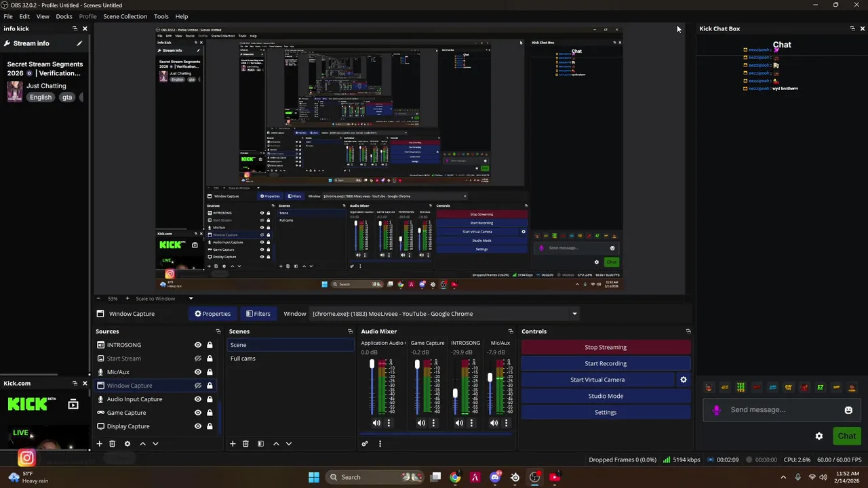
Task: Adjust Mic/Aux volume fader
Action: pyautogui.click(x=490, y=377)
